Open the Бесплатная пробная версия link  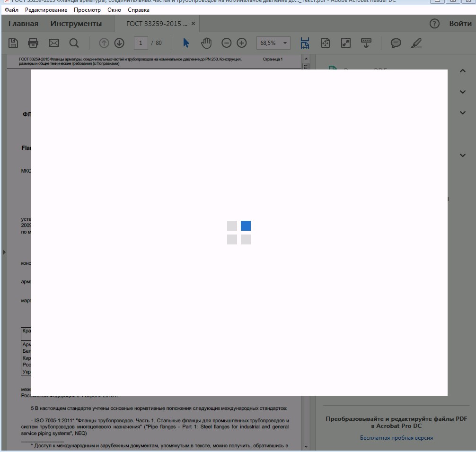click(396, 438)
